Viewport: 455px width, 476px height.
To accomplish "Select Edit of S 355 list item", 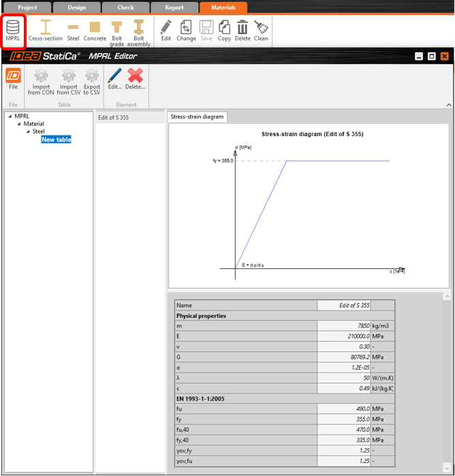I will (x=114, y=118).
